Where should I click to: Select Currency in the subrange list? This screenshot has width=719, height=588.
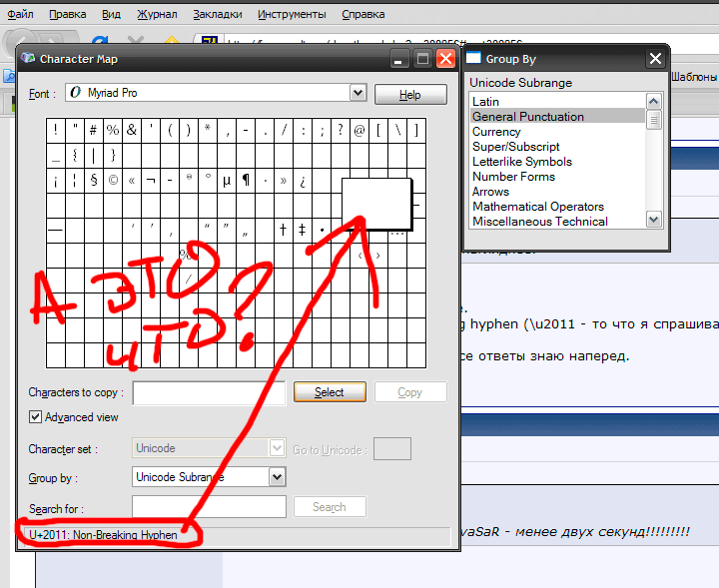pos(557,132)
